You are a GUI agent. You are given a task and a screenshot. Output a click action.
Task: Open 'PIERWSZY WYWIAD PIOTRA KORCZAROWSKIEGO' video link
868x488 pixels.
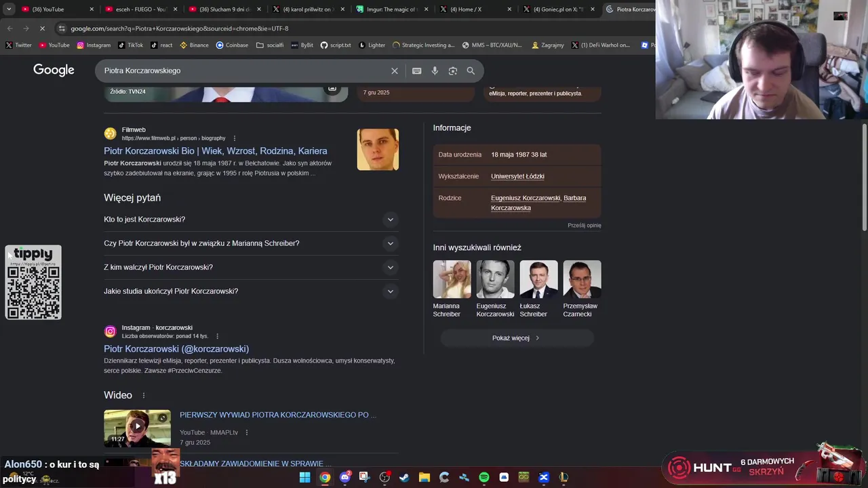click(278, 415)
